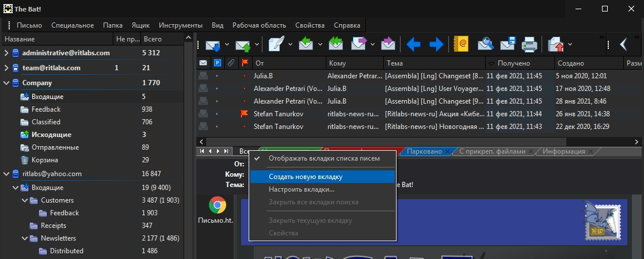Screen dimensions: 644x259
Task: Select the Корзина trash folder
Action: click(x=45, y=160)
